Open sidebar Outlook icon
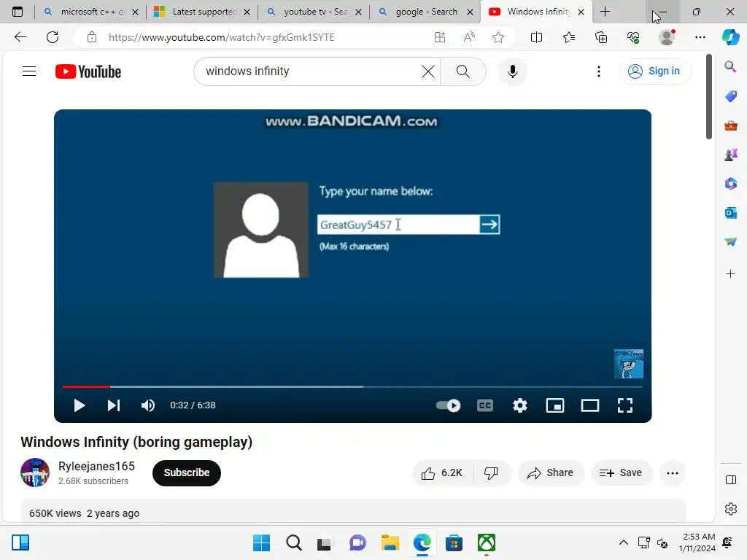This screenshot has width=747, height=560. [731, 213]
